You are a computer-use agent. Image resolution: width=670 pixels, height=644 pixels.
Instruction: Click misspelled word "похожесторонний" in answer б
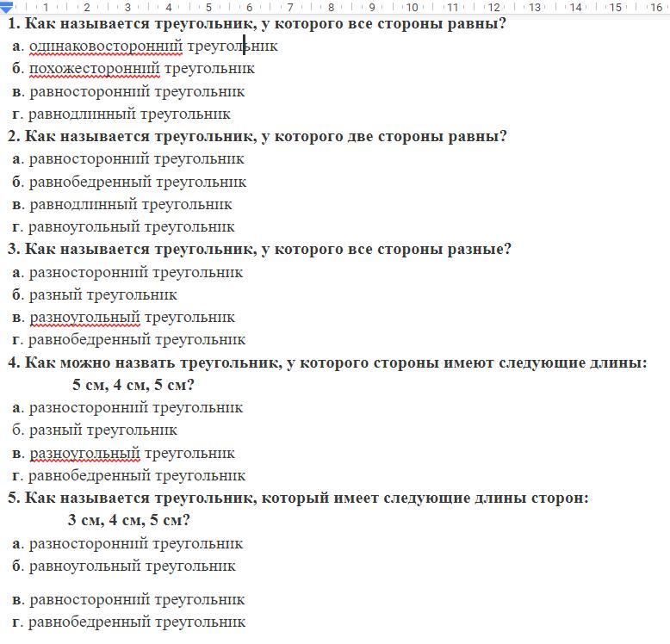(94, 69)
